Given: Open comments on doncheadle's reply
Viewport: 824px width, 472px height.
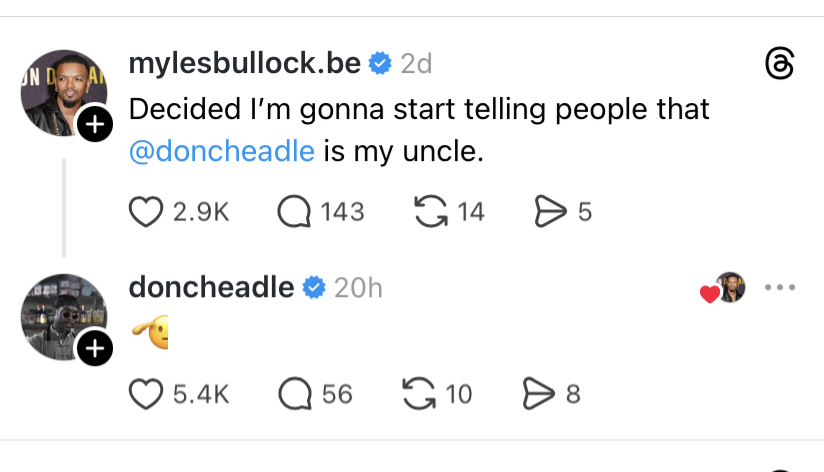Looking at the screenshot, I should click(293, 394).
